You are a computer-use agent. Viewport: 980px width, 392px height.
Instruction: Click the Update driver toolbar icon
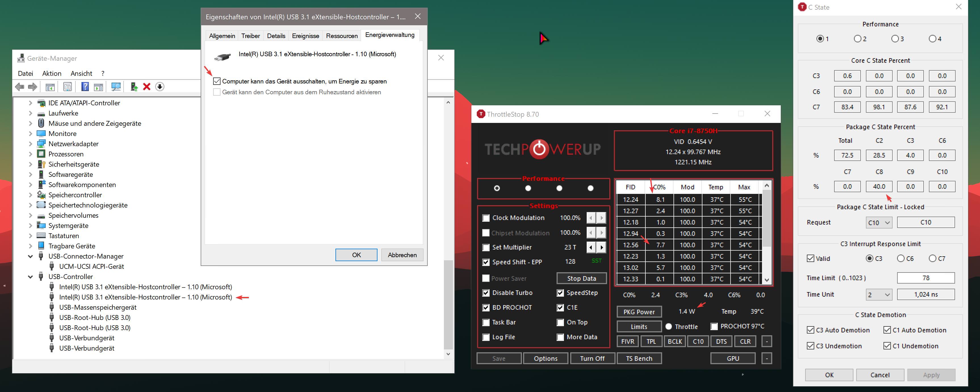pos(134,87)
